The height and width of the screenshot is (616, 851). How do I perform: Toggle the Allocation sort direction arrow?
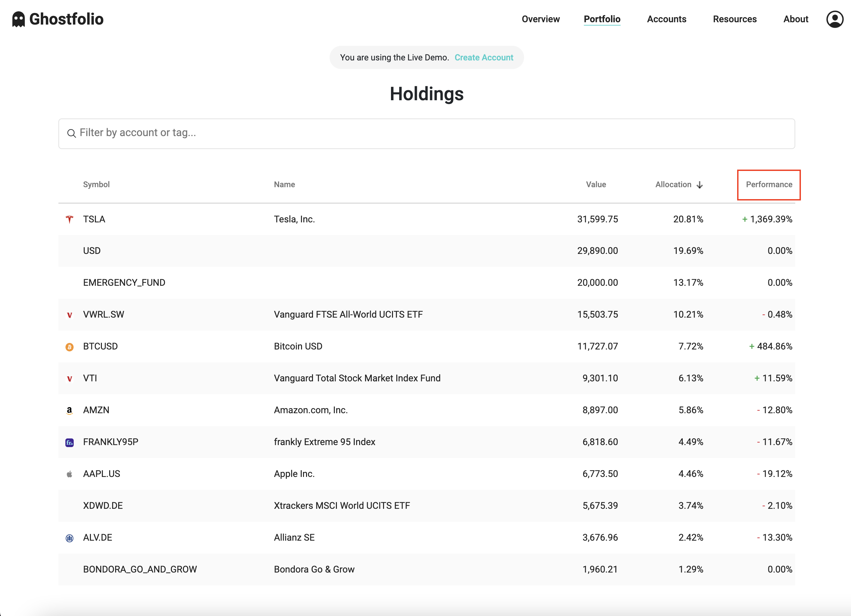[701, 184]
